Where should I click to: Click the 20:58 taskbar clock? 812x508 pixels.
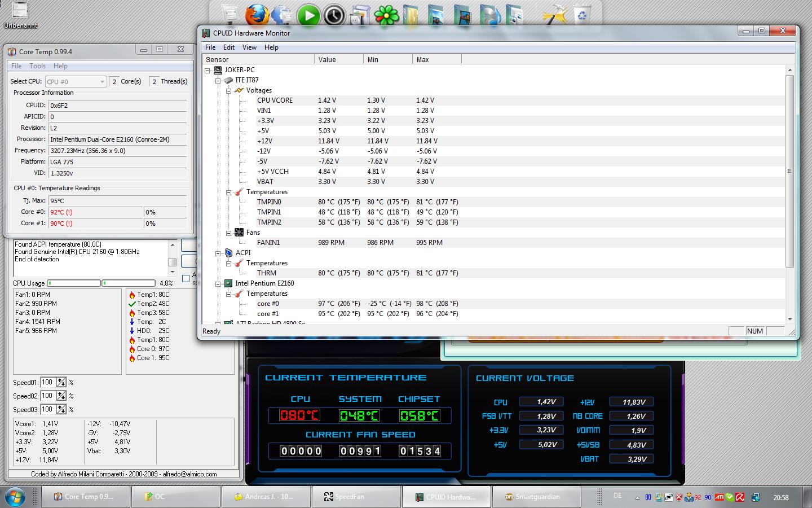pos(781,497)
